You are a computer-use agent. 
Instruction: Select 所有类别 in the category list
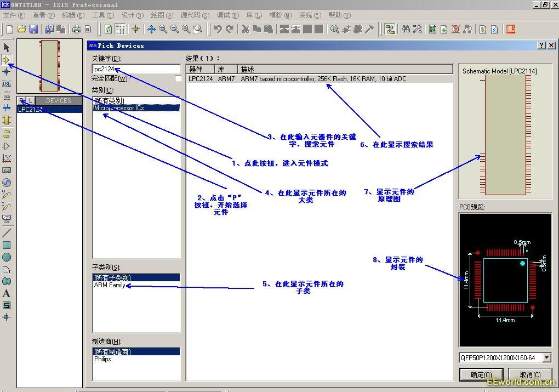(136, 100)
